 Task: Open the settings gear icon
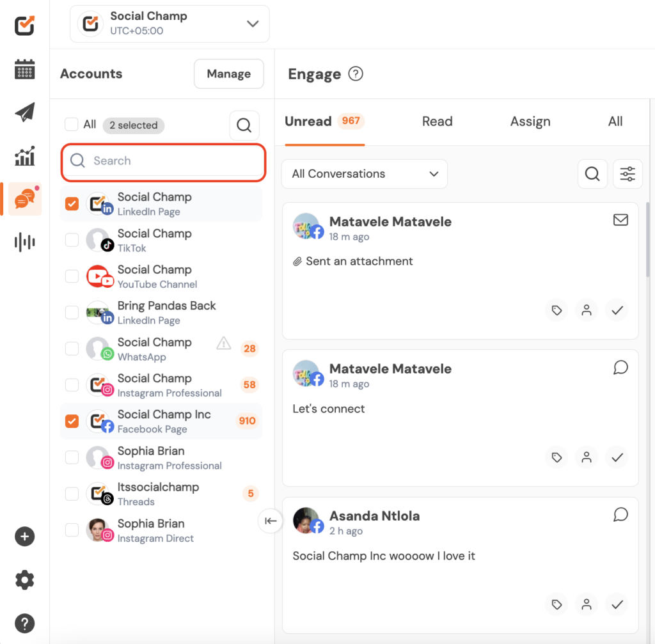pyautogui.click(x=24, y=580)
